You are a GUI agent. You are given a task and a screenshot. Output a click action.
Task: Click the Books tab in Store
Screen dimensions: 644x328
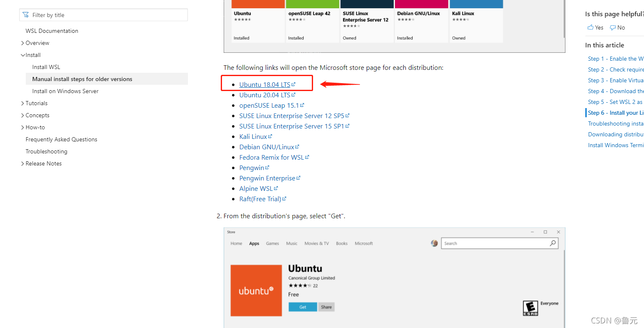click(342, 243)
